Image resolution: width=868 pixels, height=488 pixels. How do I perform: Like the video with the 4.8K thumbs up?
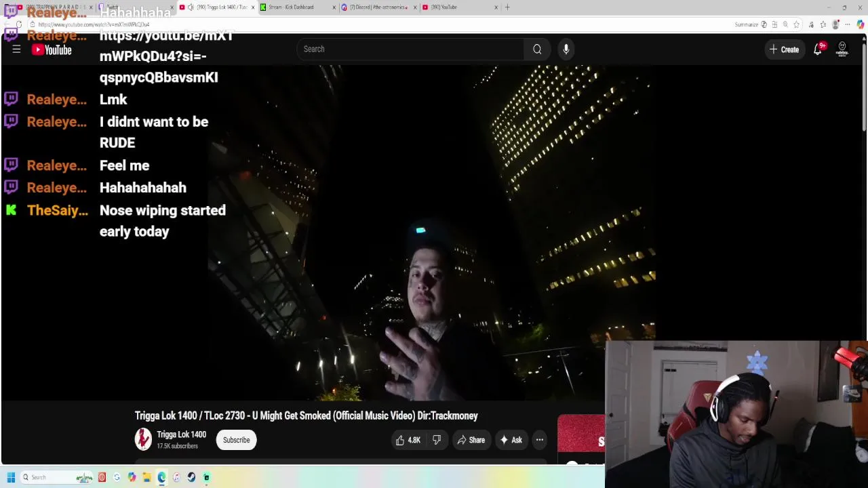pyautogui.click(x=408, y=440)
